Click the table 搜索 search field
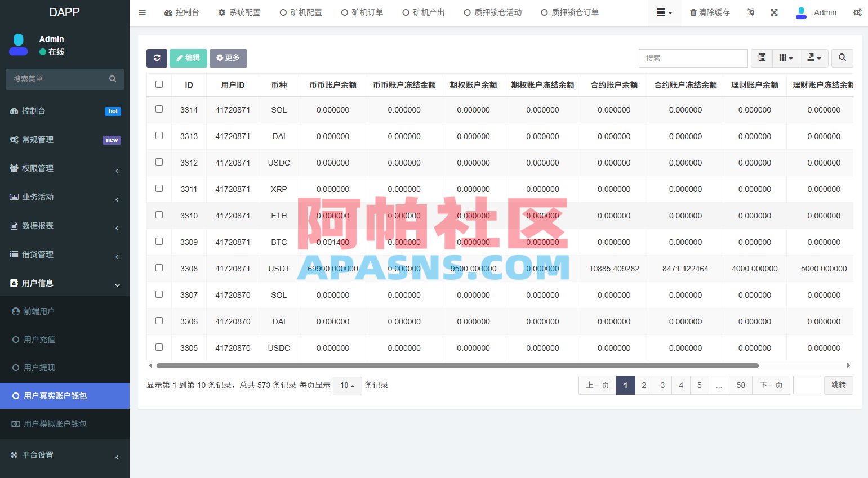This screenshot has width=868, height=478. click(x=693, y=58)
